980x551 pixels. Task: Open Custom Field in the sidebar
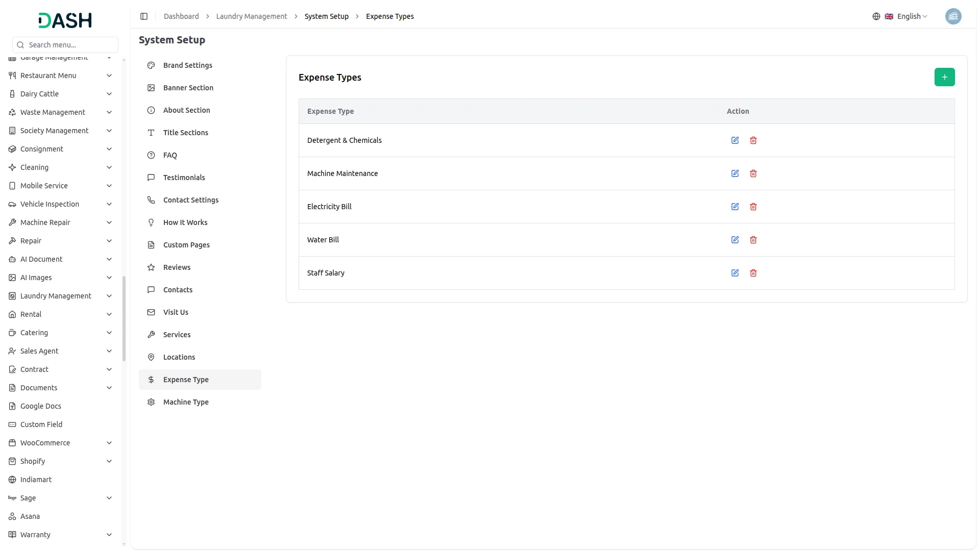click(61, 424)
